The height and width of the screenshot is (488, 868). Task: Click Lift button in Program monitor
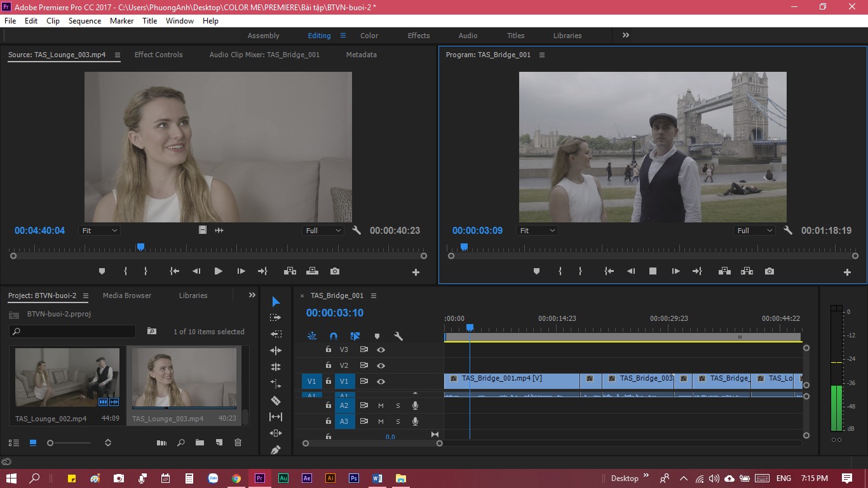pos(724,271)
